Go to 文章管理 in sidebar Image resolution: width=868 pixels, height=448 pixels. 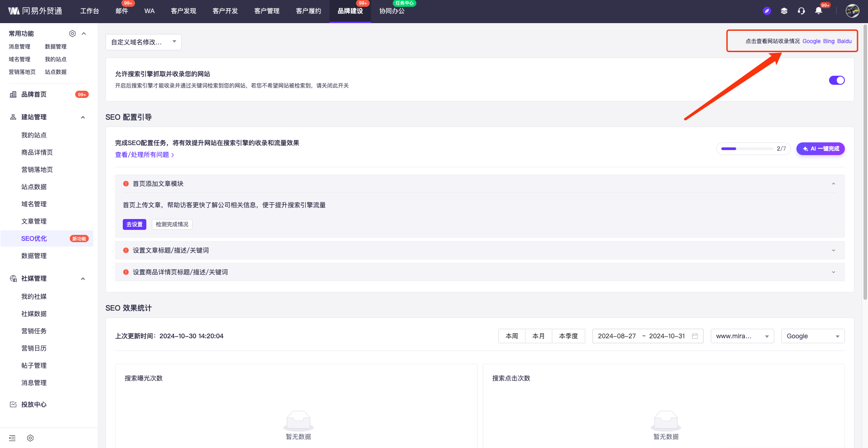coord(34,221)
